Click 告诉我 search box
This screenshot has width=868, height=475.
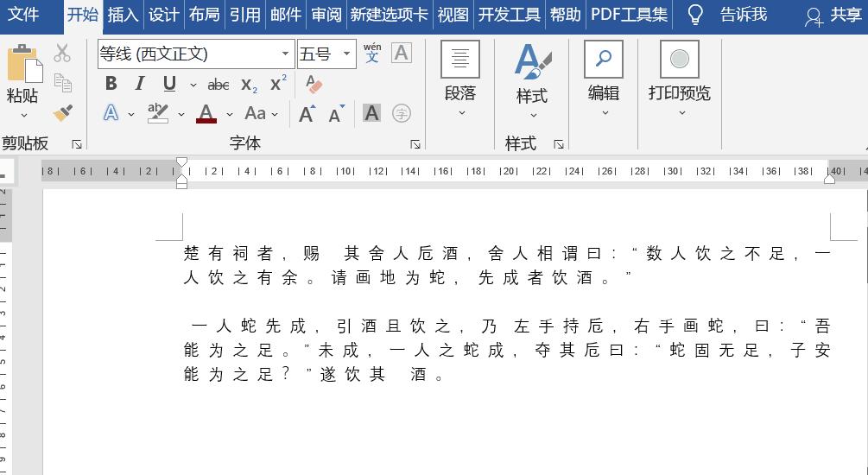click(744, 15)
